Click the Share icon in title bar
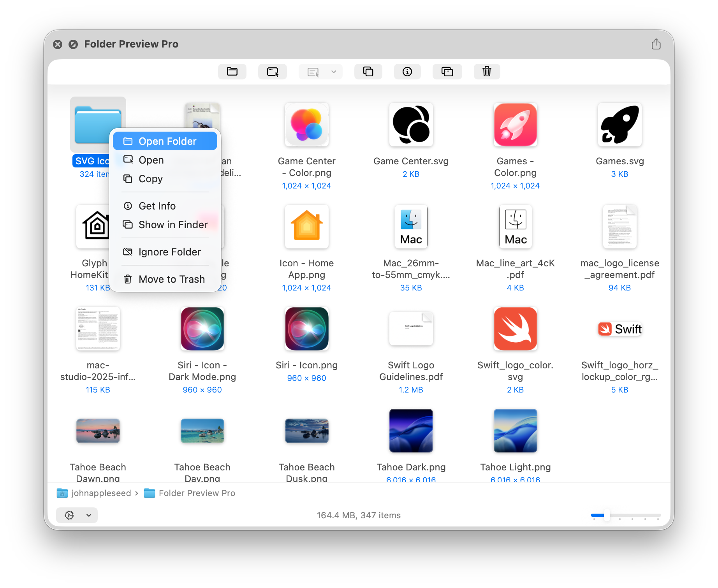Image resolution: width=718 pixels, height=588 pixels. (x=656, y=44)
